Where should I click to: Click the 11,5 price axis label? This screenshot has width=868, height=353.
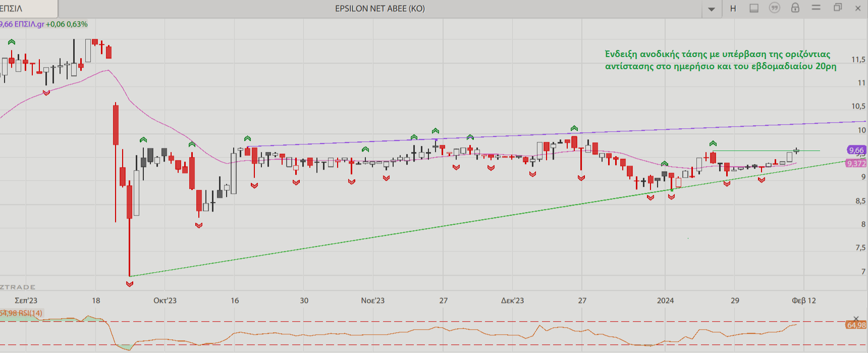858,60
